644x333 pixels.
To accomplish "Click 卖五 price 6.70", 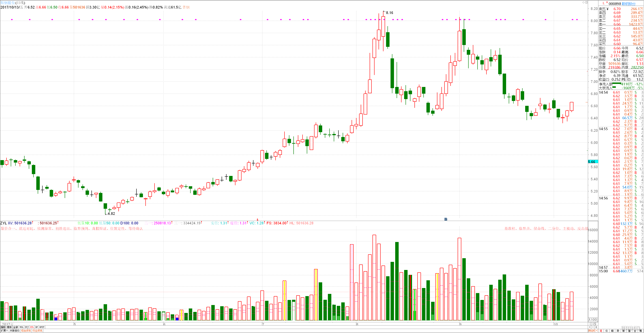I will [617, 9].
